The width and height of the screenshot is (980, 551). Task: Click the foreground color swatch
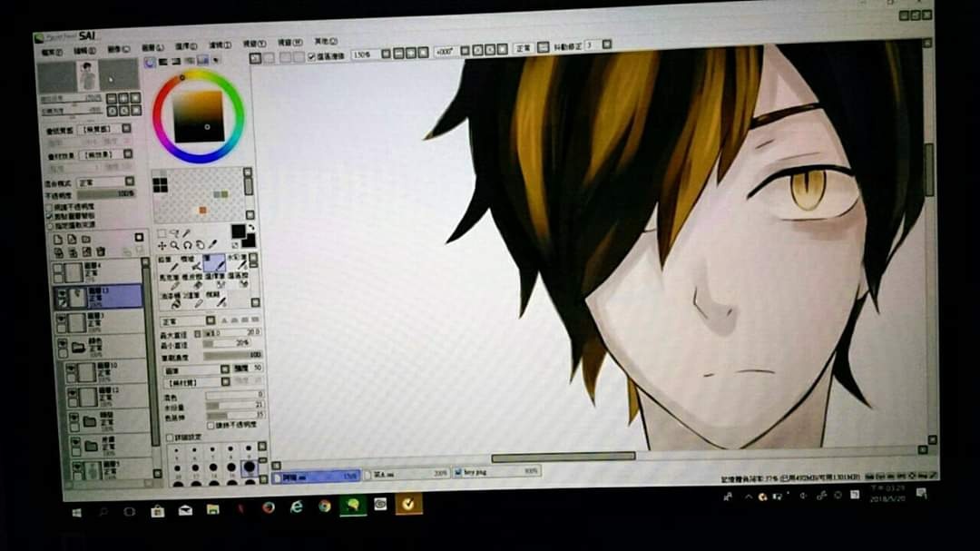pos(238,231)
